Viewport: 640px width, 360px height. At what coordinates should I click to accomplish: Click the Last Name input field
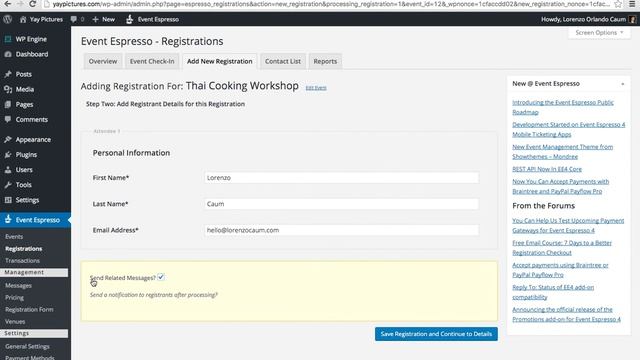(341, 204)
